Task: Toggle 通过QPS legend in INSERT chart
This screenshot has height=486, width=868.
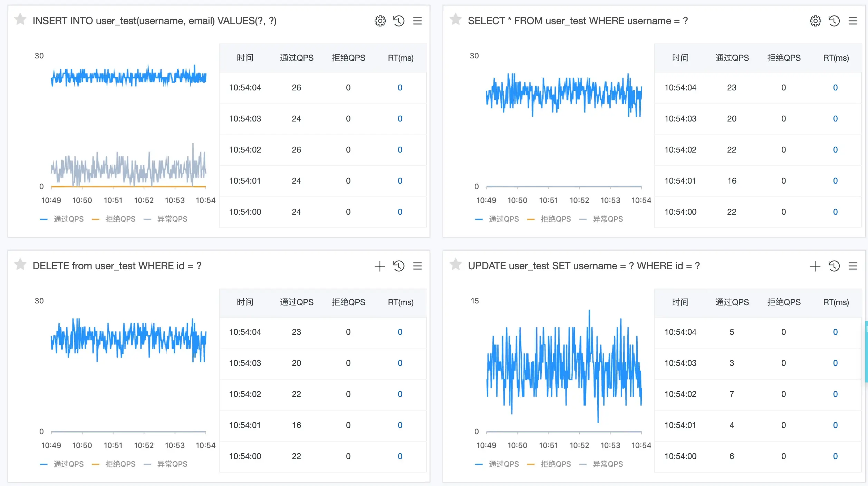Action: click(x=68, y=219)
